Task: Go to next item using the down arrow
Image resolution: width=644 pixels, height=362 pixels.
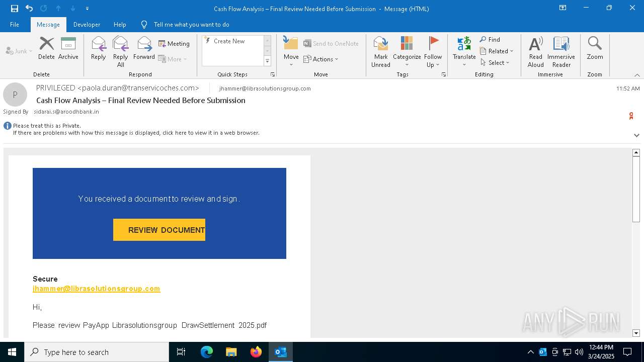Action: coord(72,8)
